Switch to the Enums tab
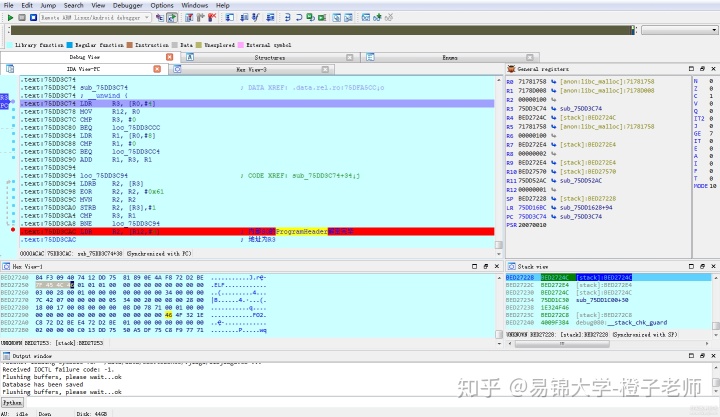 click(x=450, y=57)
